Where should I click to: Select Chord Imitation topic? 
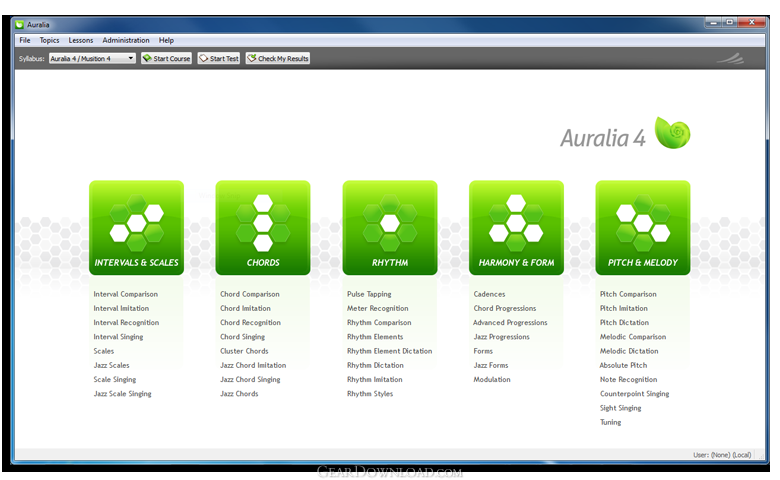point(245,308)
